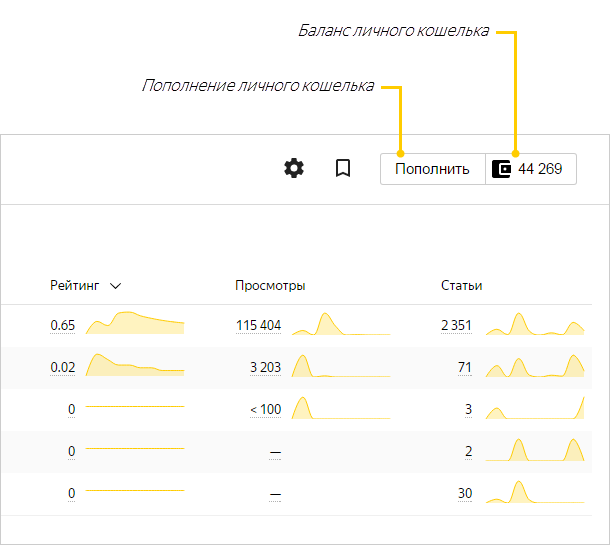Click the 0.02 rating value
This screenshot has height=545, width=610.
63,367
